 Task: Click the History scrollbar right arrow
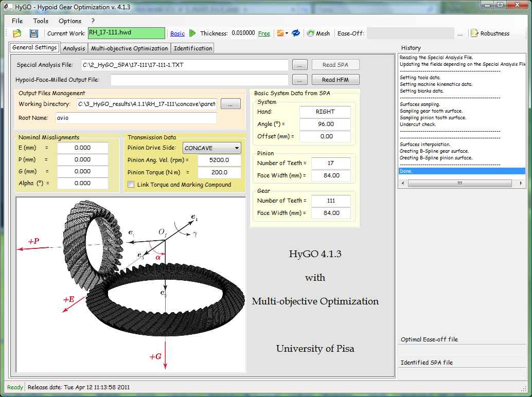521,183
